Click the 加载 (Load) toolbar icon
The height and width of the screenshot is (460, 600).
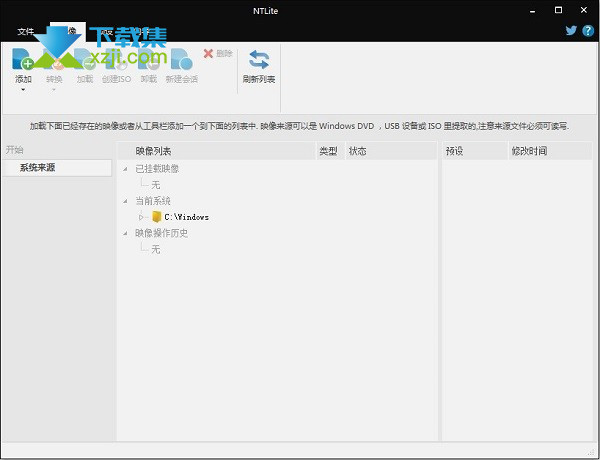(x=85, y=59)
